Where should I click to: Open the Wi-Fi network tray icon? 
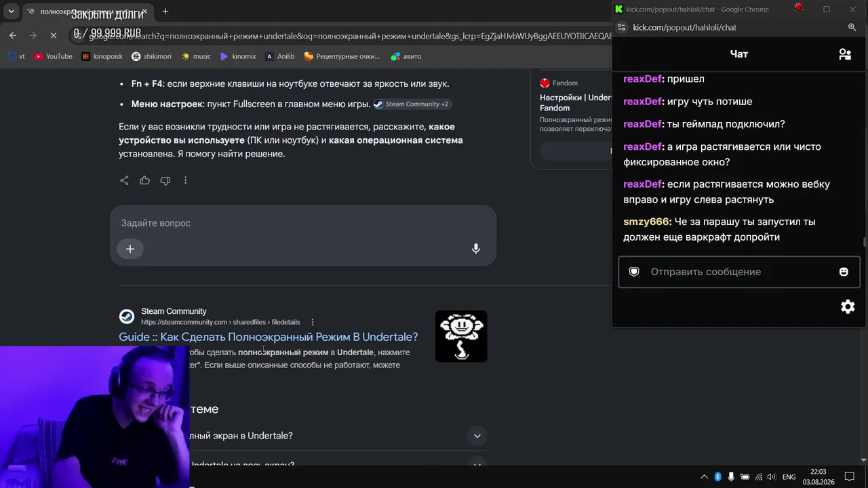pyautogui.click(x=759, y=477)
